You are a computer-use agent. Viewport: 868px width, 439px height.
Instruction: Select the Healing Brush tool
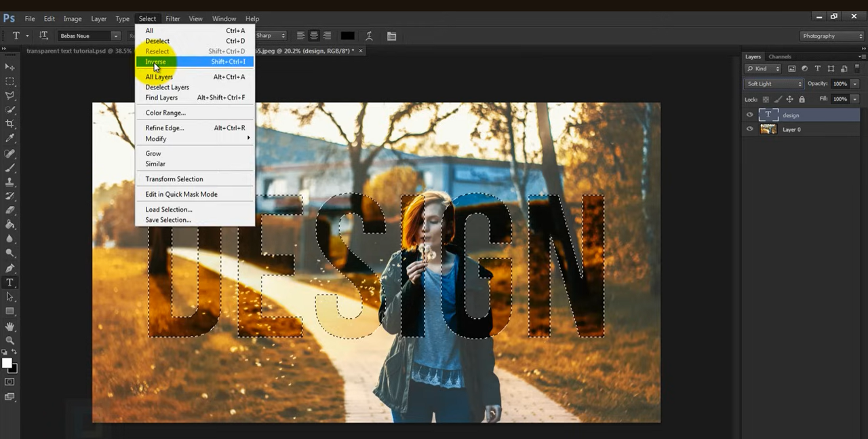pyautogui.click(x=9, y=153)
